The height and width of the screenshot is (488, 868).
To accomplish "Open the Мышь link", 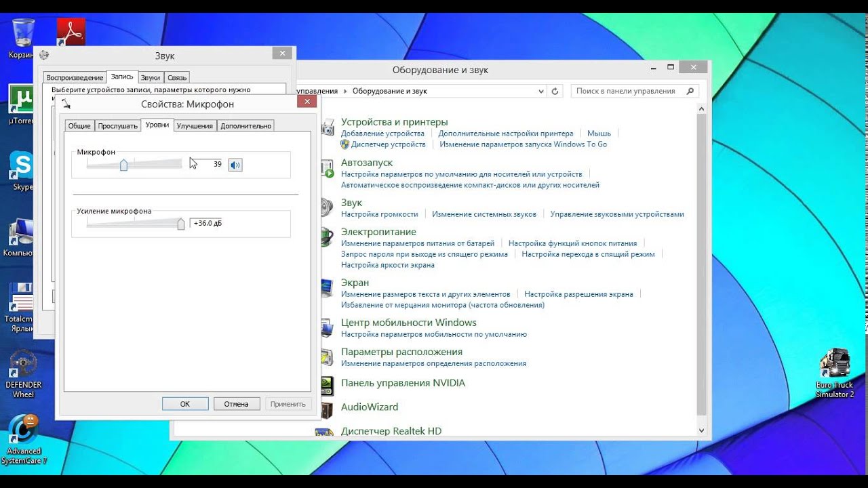I will click(599, 134).
